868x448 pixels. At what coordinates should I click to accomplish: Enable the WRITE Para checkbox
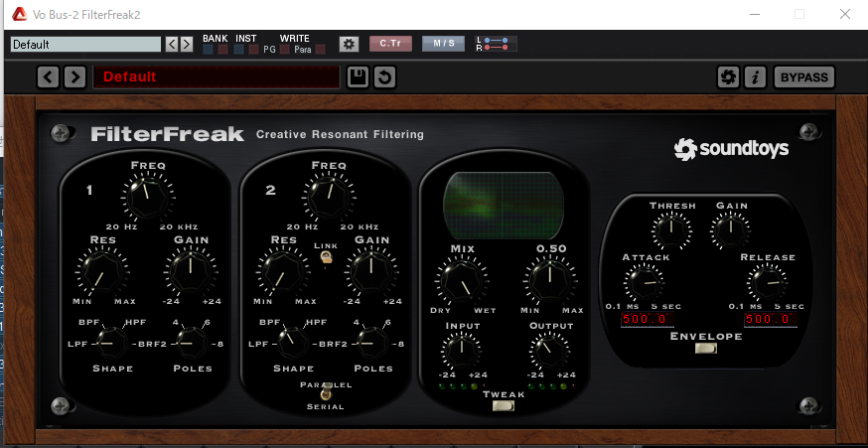click(320, 50)
